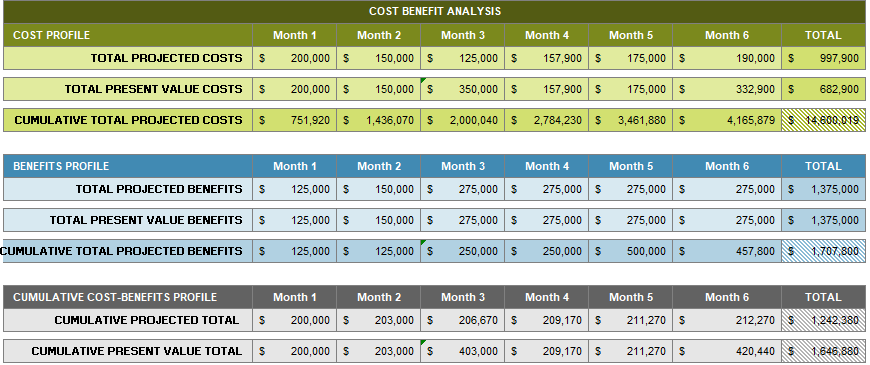Viewport: 870px width, 365px height.
Task: Click Month 4 header in Benefits Profile
Action: click(x=547, y=166)
